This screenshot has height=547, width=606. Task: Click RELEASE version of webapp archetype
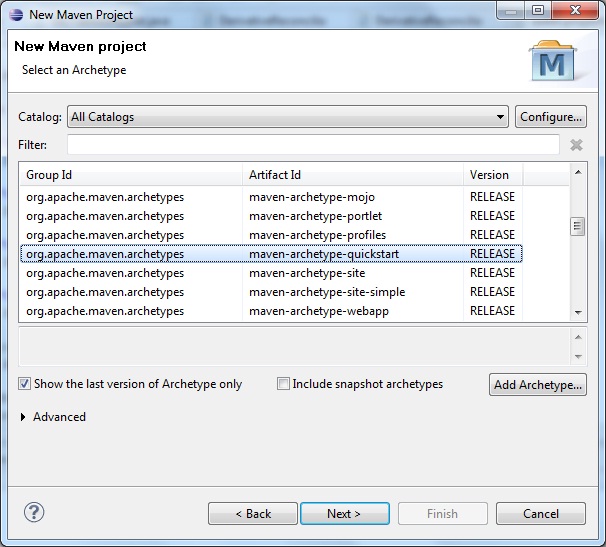click(492, 311)
